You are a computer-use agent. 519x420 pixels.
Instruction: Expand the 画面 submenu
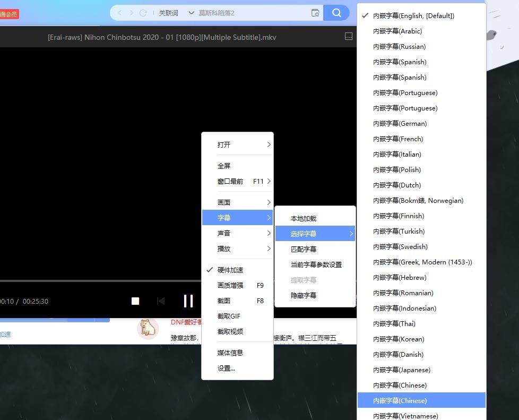click(x=237, y=202)
